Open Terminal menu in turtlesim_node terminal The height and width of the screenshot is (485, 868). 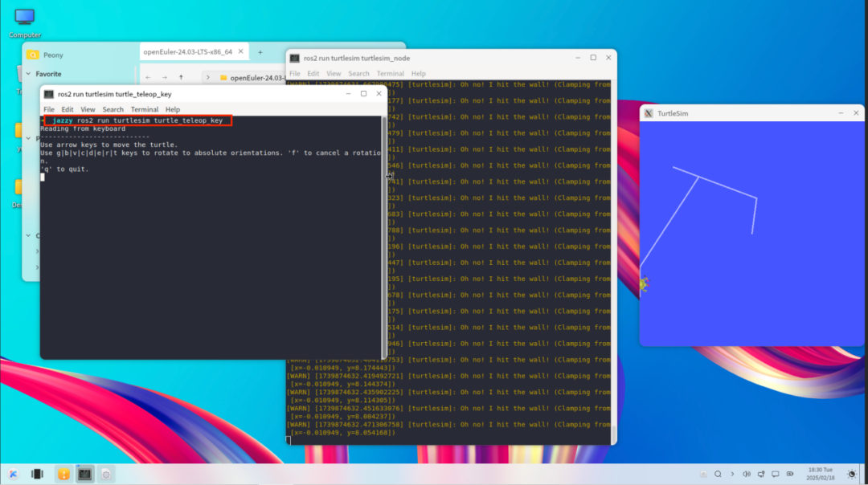coord(391,74)
